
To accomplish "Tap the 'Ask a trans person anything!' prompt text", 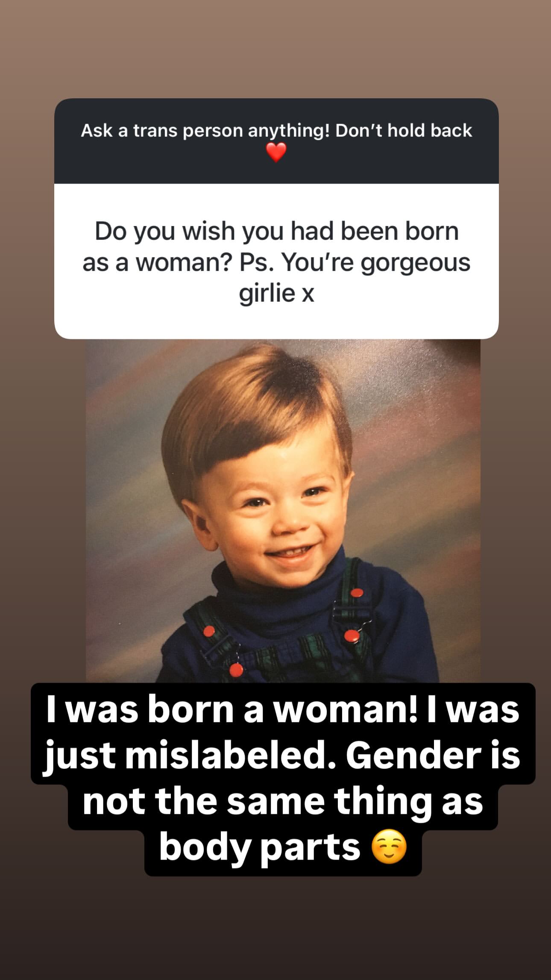I will point(206,131).
